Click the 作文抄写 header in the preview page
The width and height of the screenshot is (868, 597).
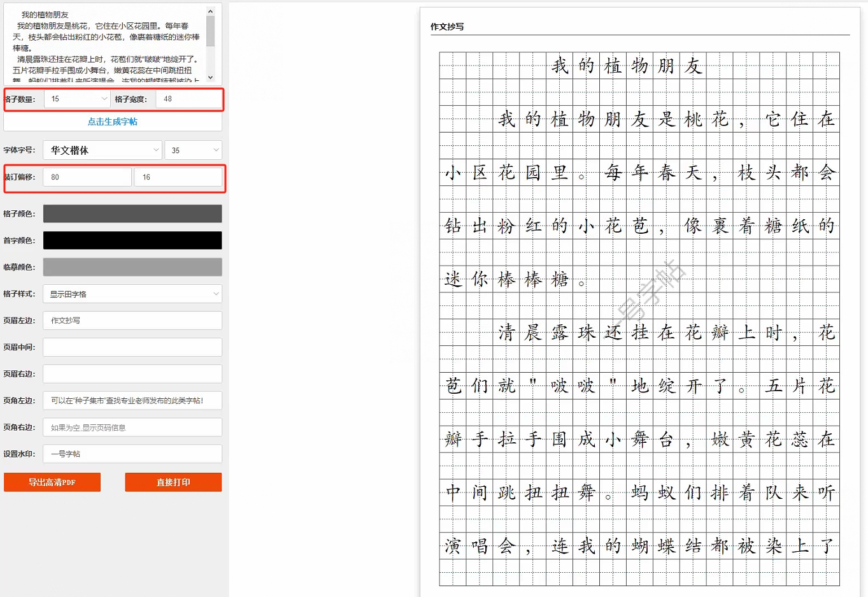coord(447,27)
